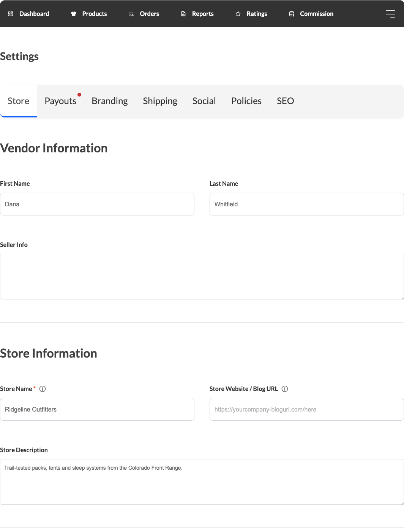Image resolution: width=404 pixels, height=532 pixels.
Task: Click the Seller Info textarea resize handle
Action: tap(402, 298)
